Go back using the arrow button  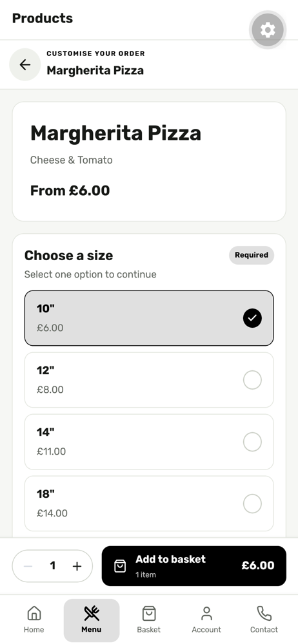(25, 64)
